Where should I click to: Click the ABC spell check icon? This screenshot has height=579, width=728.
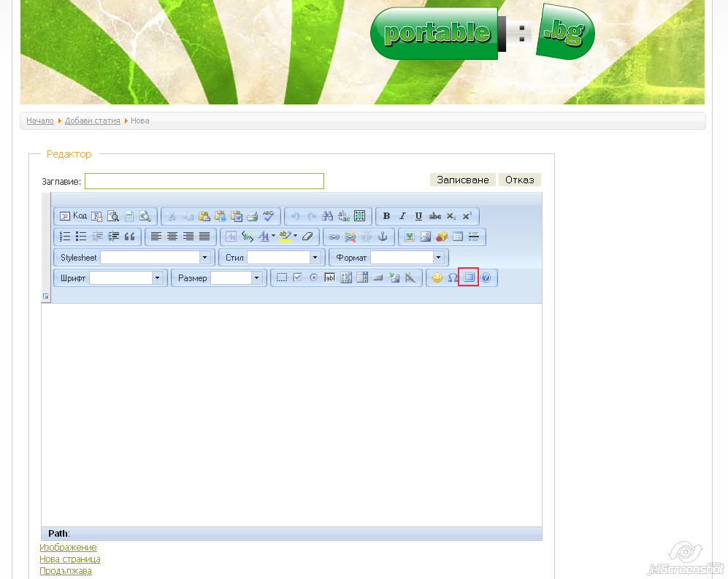click(269, 216)
